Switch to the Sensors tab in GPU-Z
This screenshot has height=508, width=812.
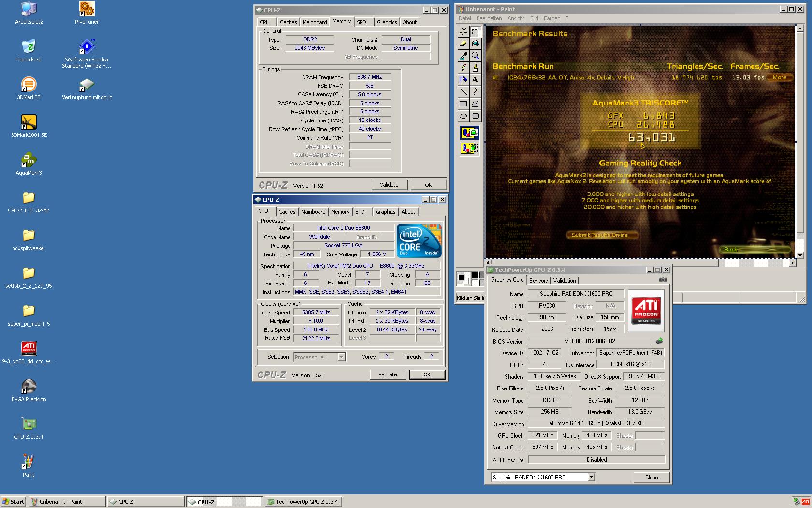(538, 281)
